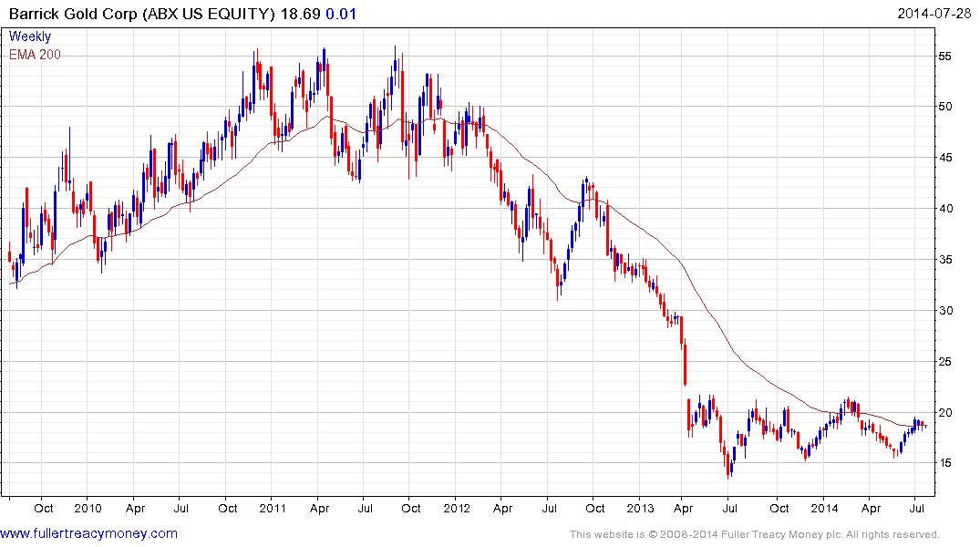Screen dimensions: 980x547
Task: Click the 2014 year label on time axis
Action: [x=824, y=508]
